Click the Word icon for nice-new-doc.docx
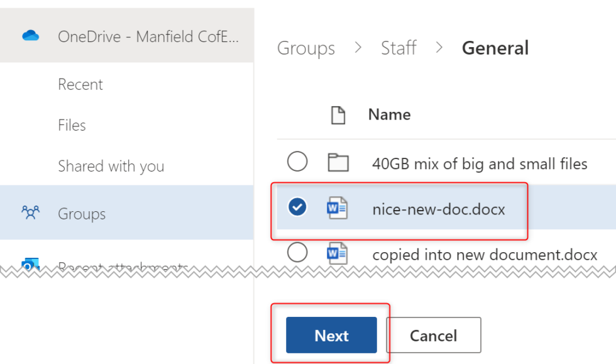Image resolution: width=616 pixels, height=364 pixels. [x=338, y=207]
